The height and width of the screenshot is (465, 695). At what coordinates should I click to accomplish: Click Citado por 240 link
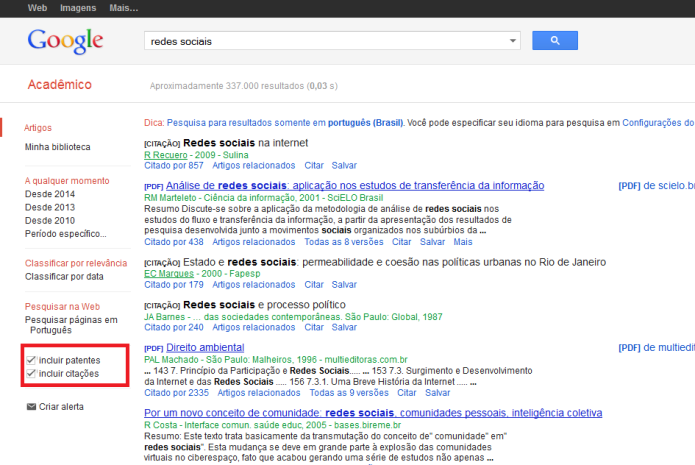[x=174, y=327]
